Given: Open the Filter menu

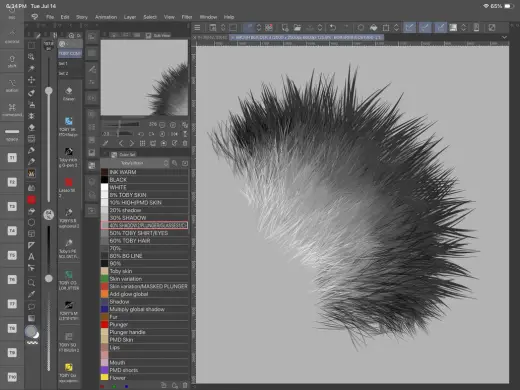Looking at the screenshot, I should [187, 17].
